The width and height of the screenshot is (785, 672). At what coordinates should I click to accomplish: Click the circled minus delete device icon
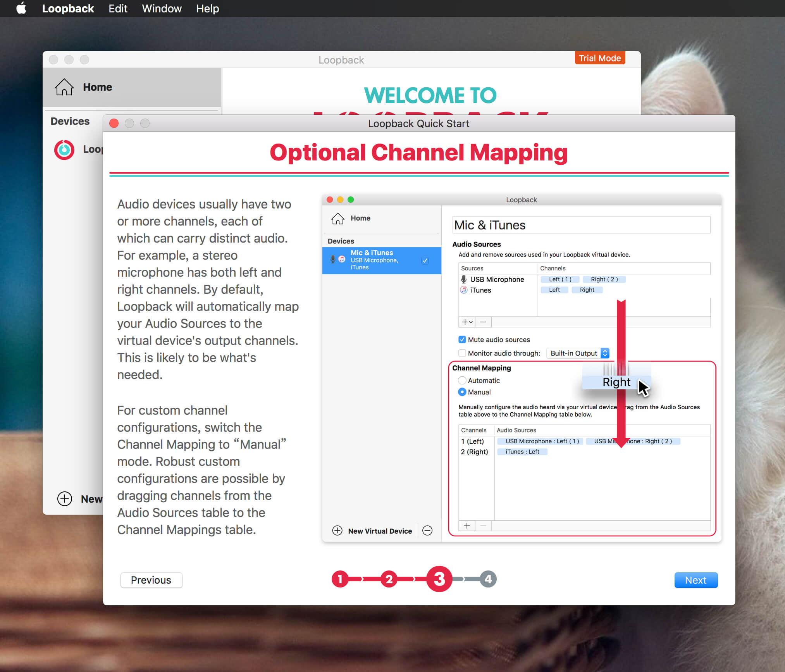[427, 531]
